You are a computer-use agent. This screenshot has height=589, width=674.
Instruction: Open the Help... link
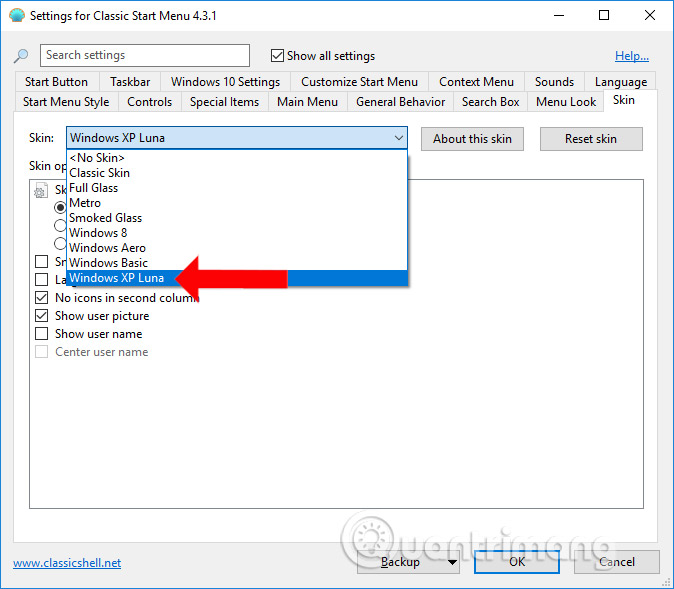(x=632, y=56)
